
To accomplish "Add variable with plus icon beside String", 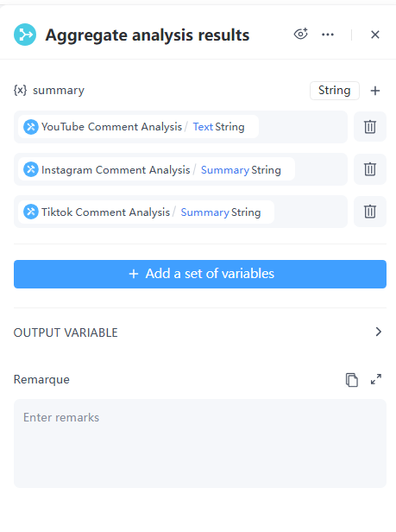I will [375, 91].
